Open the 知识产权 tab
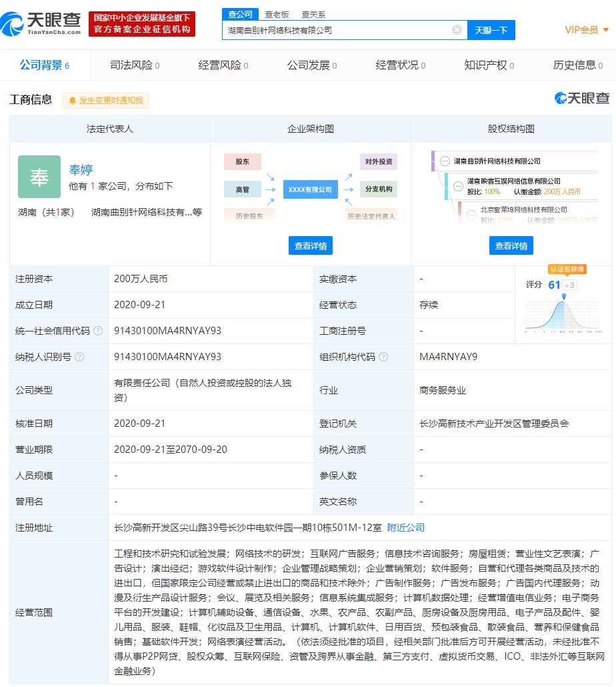This screenshot has height=687, width=616. (x=489, y=65)
